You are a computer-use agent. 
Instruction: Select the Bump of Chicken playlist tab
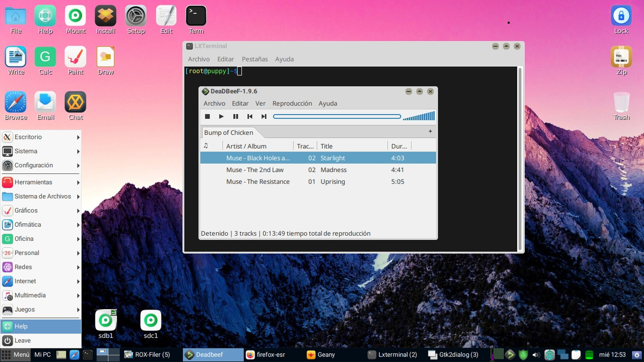pyautogui.click(x=228, y=133)
